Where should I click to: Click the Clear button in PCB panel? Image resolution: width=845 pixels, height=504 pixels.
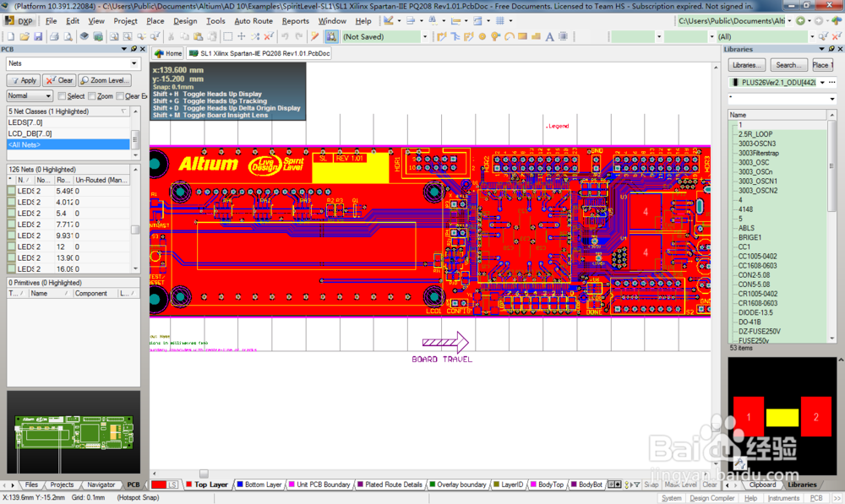tap(59, 80)
